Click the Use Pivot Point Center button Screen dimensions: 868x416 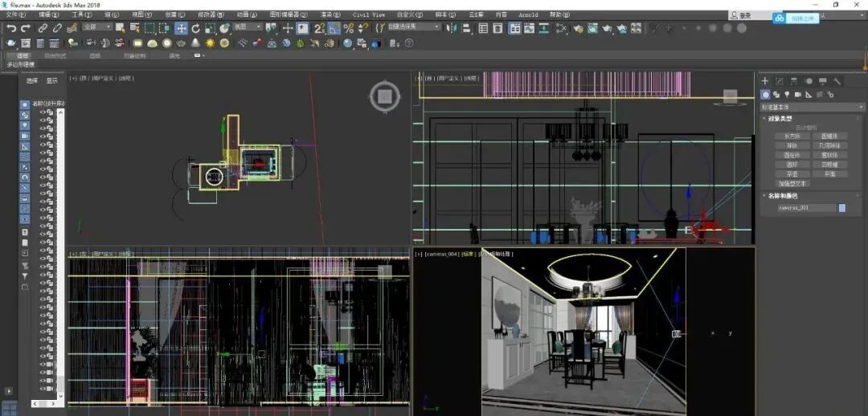[271, 28]
